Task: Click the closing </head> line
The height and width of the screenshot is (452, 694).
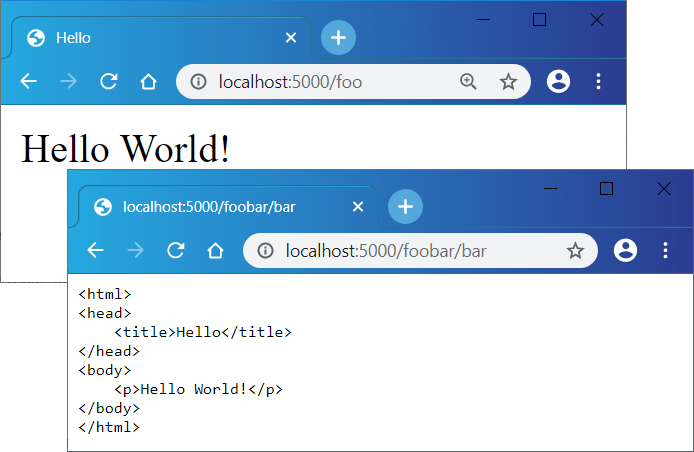Action: click(109, 351)
